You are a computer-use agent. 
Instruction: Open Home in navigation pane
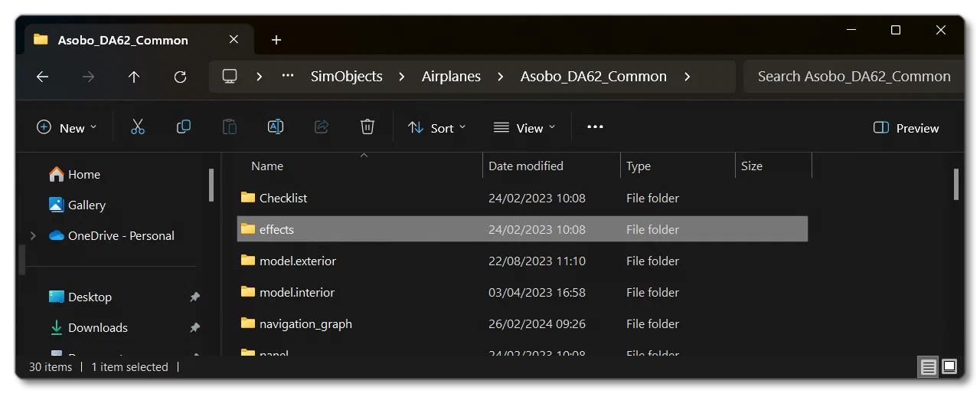tap(84, 174)
